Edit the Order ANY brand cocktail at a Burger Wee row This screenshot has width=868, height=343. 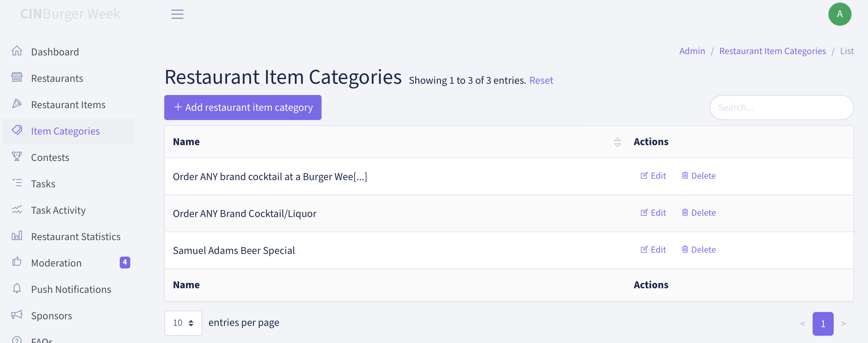click(653, 175)
